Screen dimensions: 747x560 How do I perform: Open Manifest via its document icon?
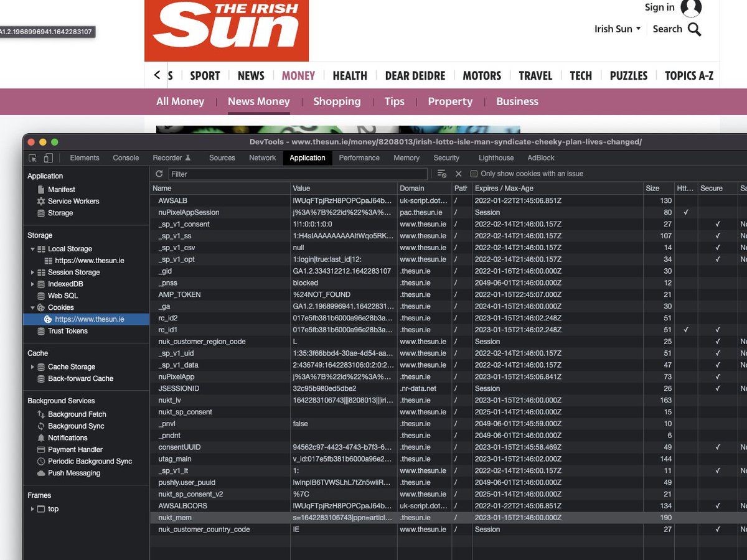click(x=41, y=189)
